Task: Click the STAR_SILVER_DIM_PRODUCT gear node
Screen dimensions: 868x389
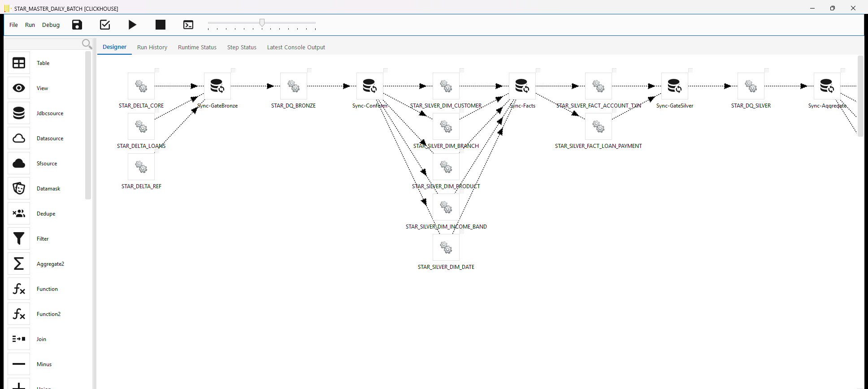Action: pyautogui.click(x=446, y=167)
